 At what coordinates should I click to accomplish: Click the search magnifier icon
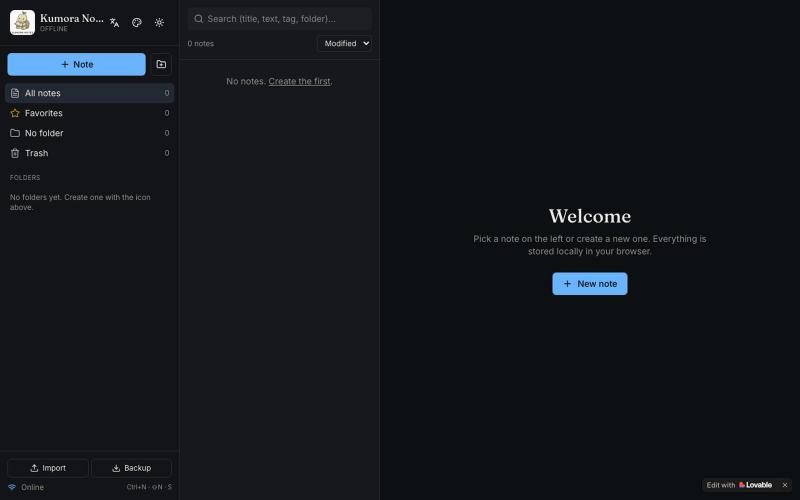pos(198,19)
